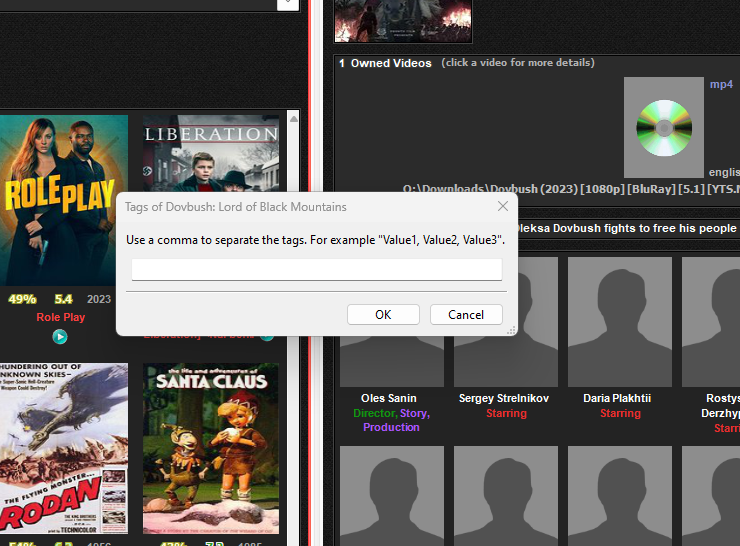Open Sergey Strelnikov person entry
This screenshot has width=740, height=546.
[504, 398]
